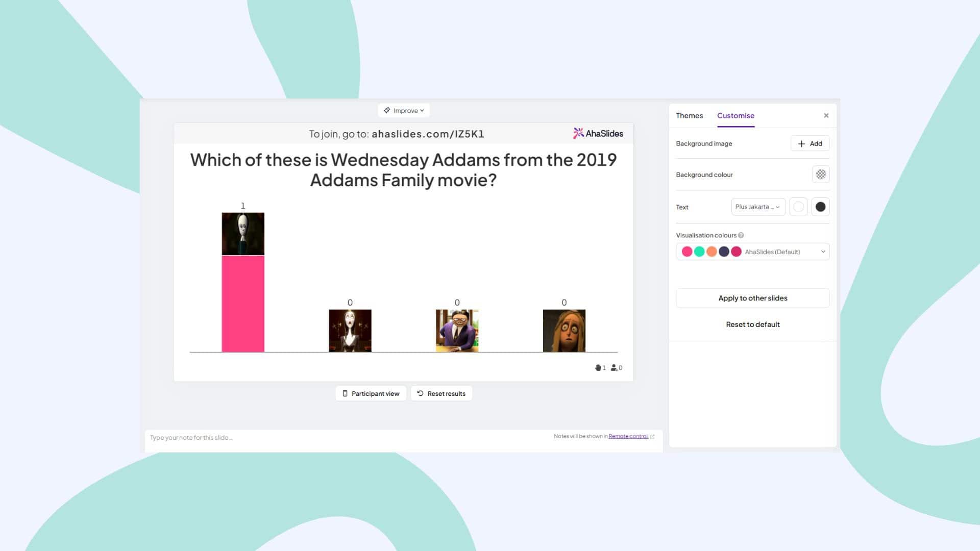Click Apply to other slides
Screen dimensions: 980x551
(x=753, y=298)
